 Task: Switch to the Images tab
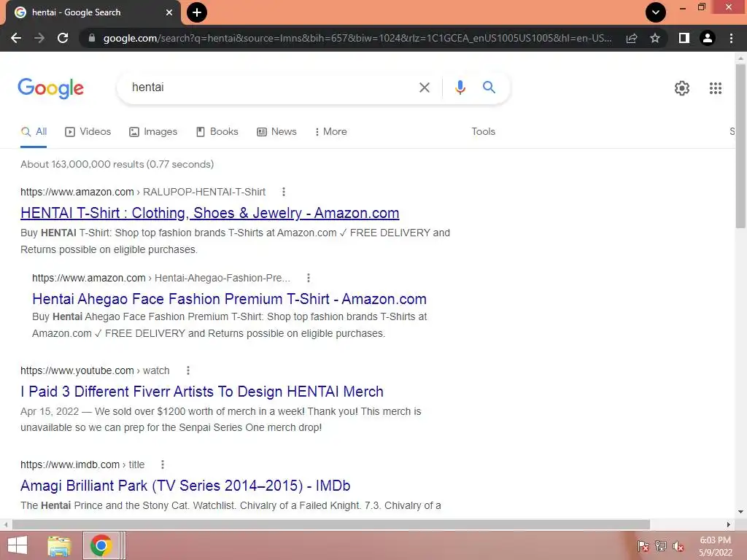pos(153,132)
